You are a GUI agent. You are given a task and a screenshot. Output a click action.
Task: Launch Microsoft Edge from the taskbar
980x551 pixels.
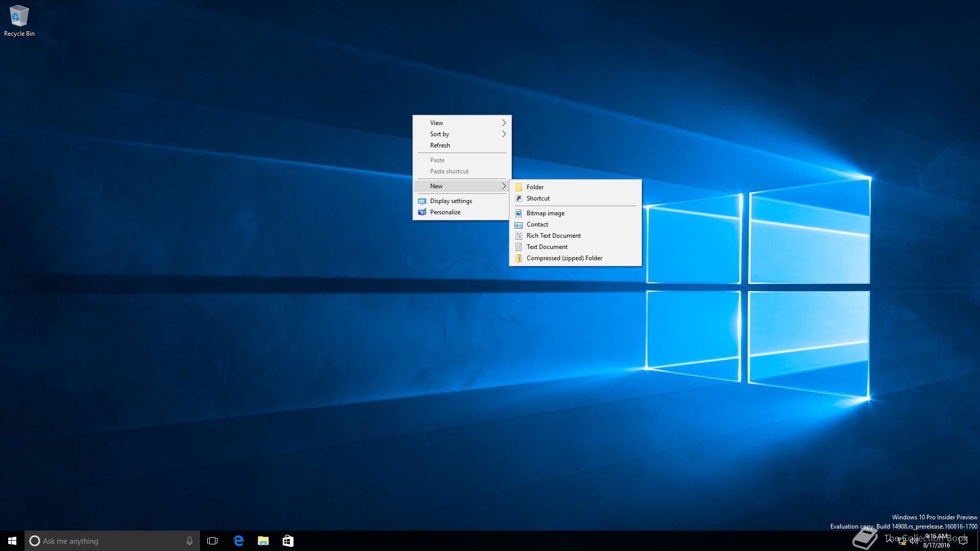coord(238,541)
